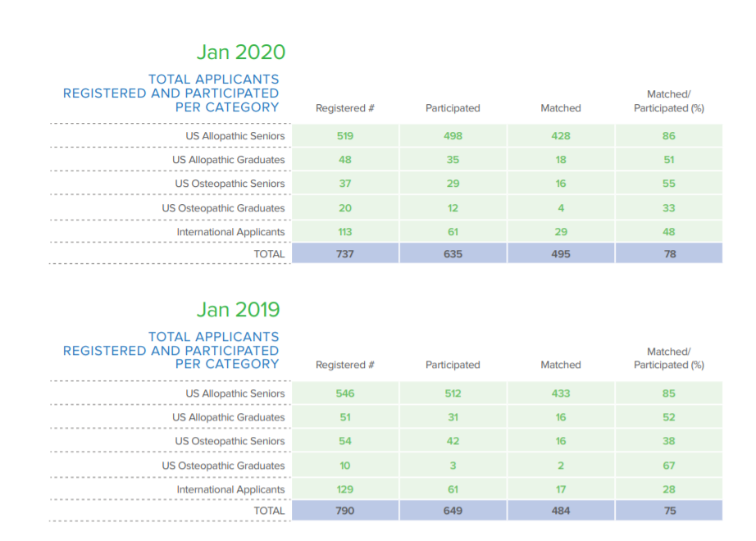Select the 546 registered cell in Jan 2019
The width and height of the screenshot is (756, 541).
(345, 393)
